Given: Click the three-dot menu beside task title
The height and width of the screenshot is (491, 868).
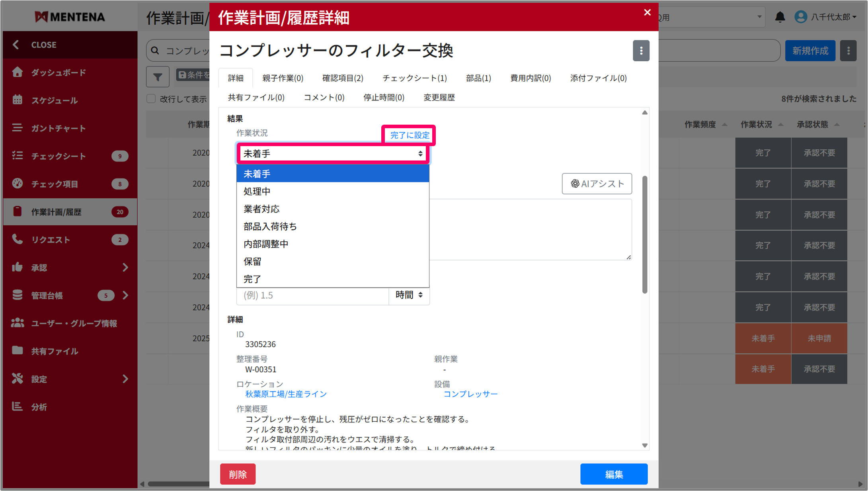Looking at the screenshot, I should pyautogui.click(x=641, y=51).
